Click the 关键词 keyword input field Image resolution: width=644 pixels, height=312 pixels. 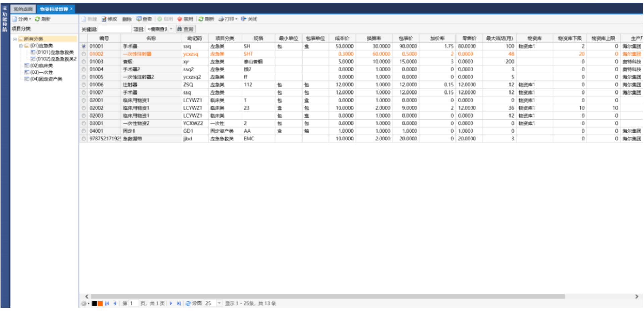click(x=114, y=29)
